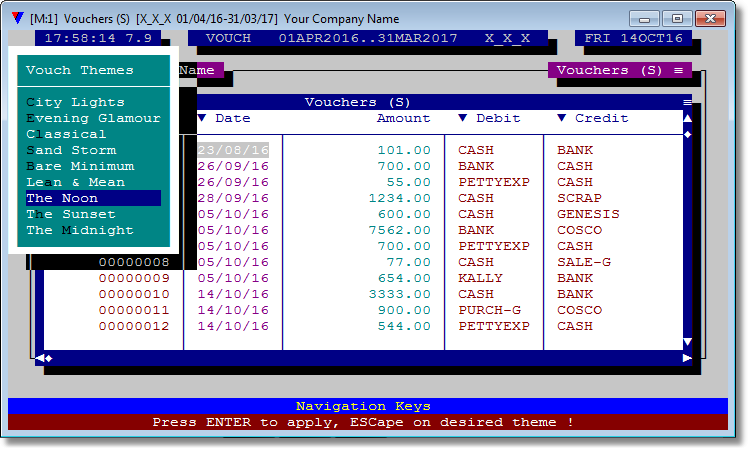This screenshot has width=748, height=450.
Task: Click date 28/09/16
Action: [x=233, y=198]
